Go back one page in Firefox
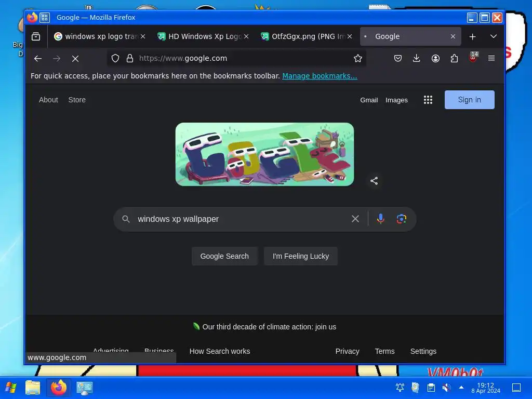Viewport: 532px width, 399px height. pos(37,58)
